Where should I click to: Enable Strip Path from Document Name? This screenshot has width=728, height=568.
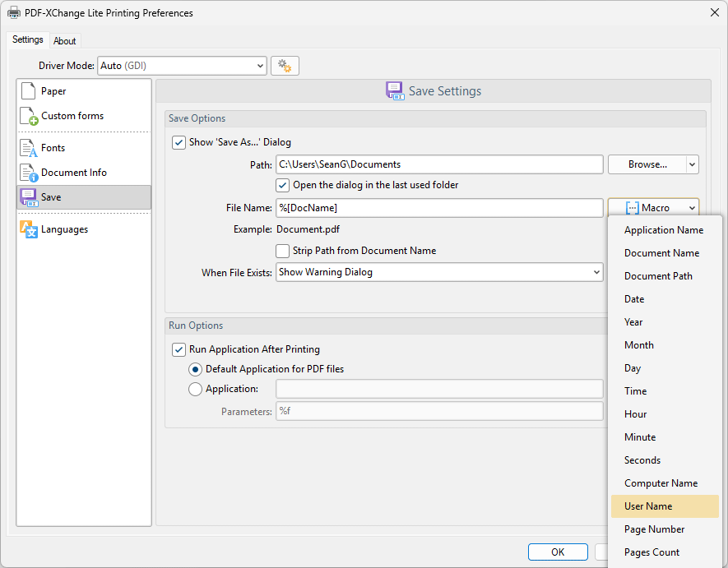[x=282, y=251]
